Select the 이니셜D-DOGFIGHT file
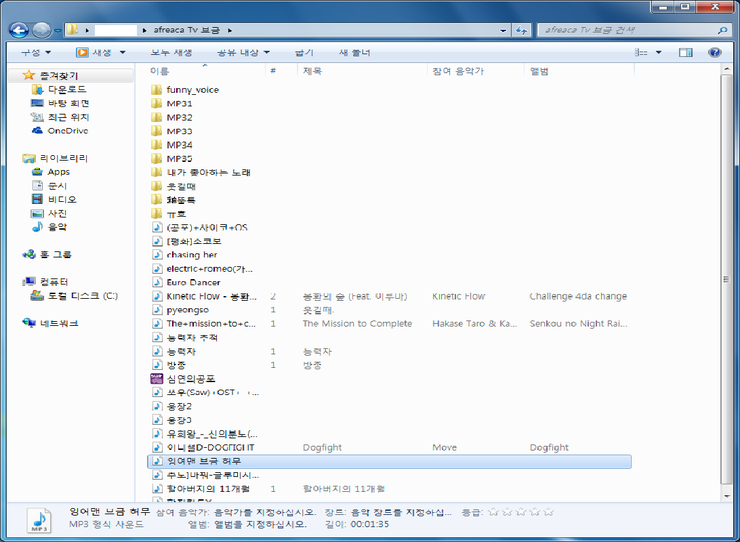This screenshot has width=740, height=542. pyautogui.click(x=203, y=447)
